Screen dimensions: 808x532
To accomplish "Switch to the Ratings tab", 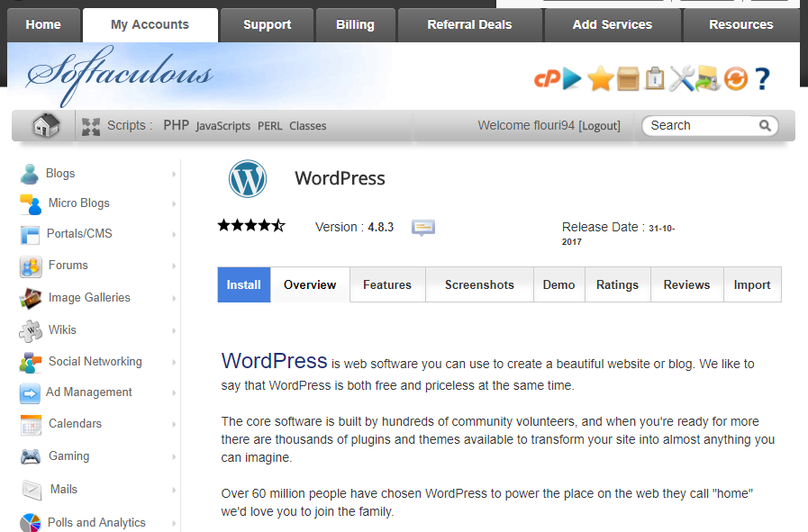I will coord(617,284).
